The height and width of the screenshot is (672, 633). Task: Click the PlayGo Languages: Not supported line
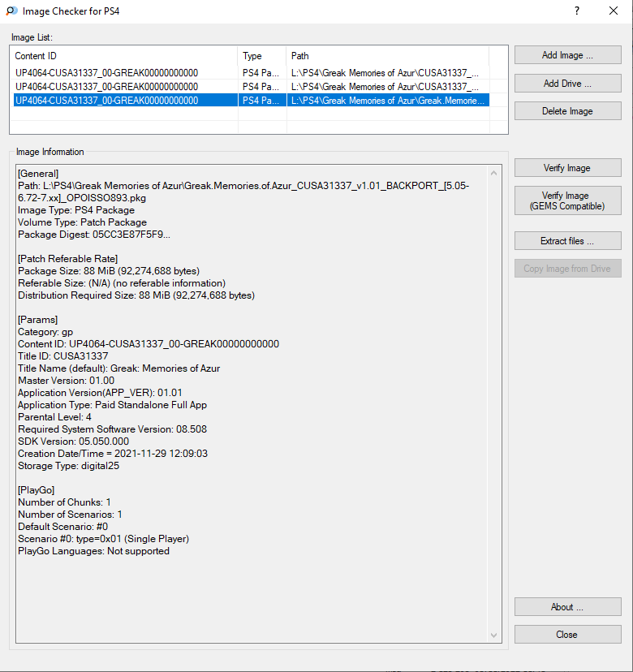click(93, 551)
